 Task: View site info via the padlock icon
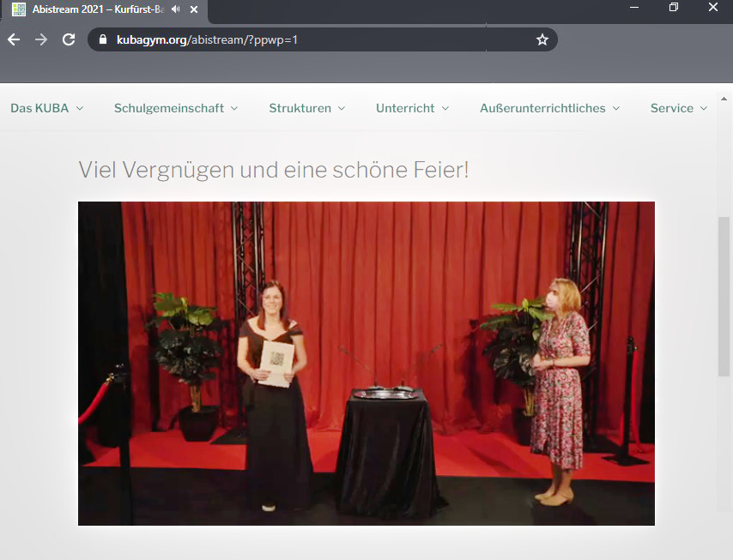coord(103,39)
